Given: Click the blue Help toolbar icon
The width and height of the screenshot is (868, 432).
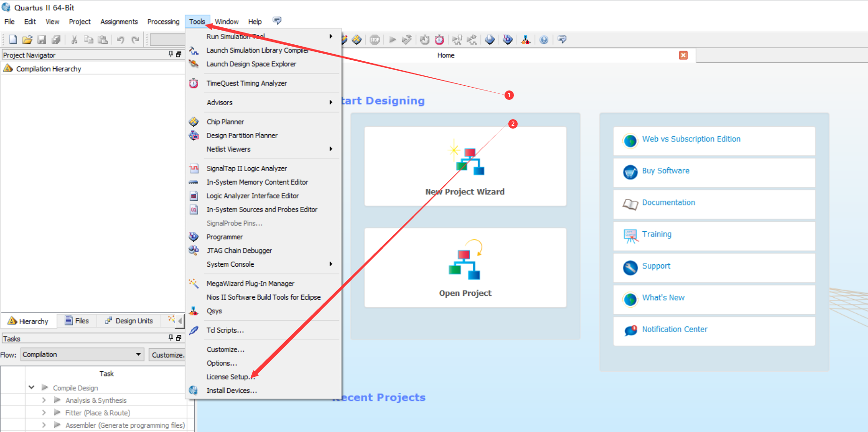Looking at the screenshot, I should [544, 40].
